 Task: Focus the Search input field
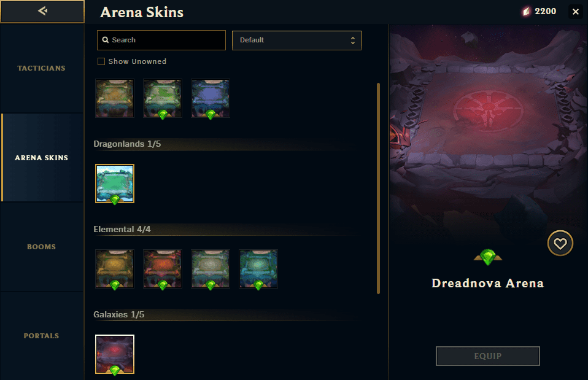click(x=161, y=40)
